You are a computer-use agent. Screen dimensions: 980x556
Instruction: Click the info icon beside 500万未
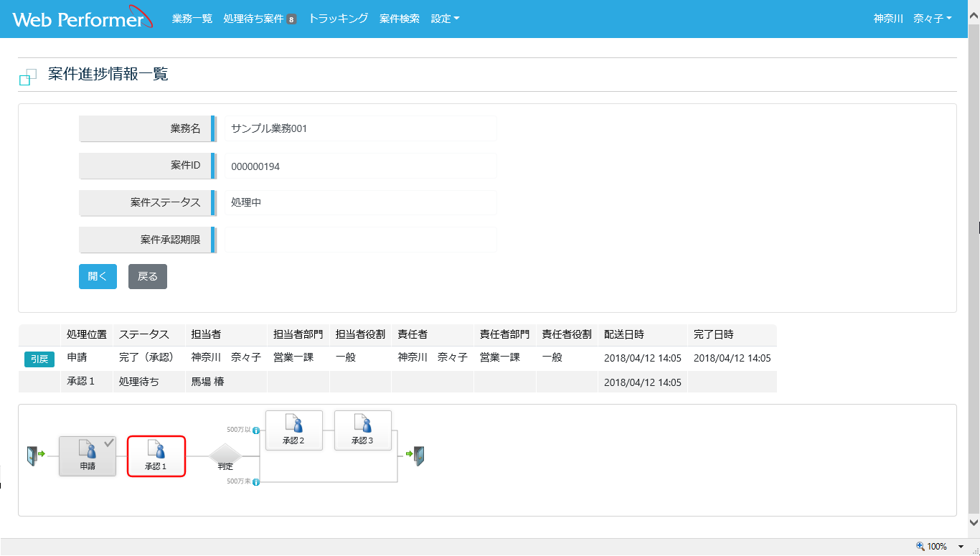[x=256, y=482]
